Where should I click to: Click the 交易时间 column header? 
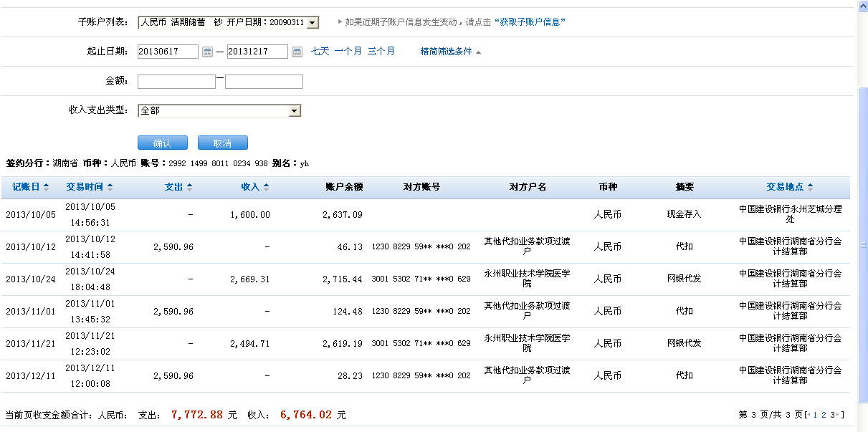(x=85, y=187)
